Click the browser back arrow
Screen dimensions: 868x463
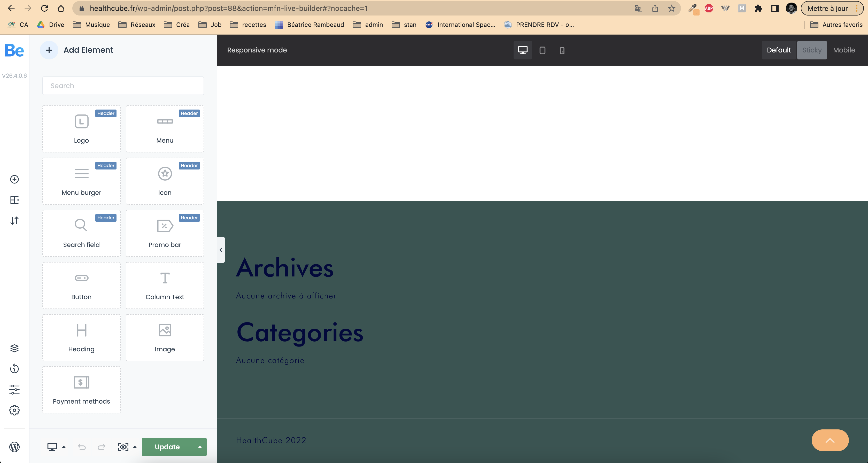point(11,9)
